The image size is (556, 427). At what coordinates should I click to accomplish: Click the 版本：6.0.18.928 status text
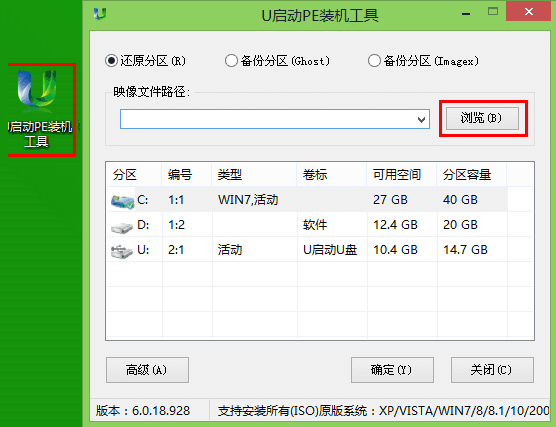point(143,411)
